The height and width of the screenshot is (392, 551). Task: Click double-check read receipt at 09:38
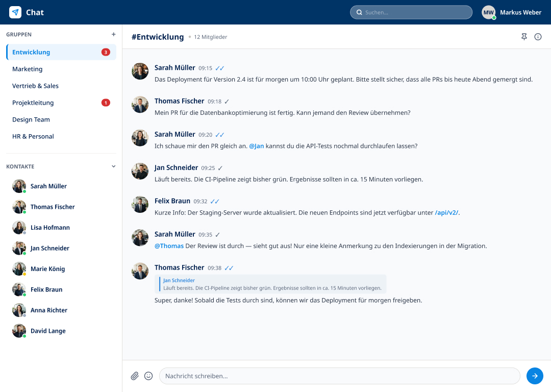(229, 268)
